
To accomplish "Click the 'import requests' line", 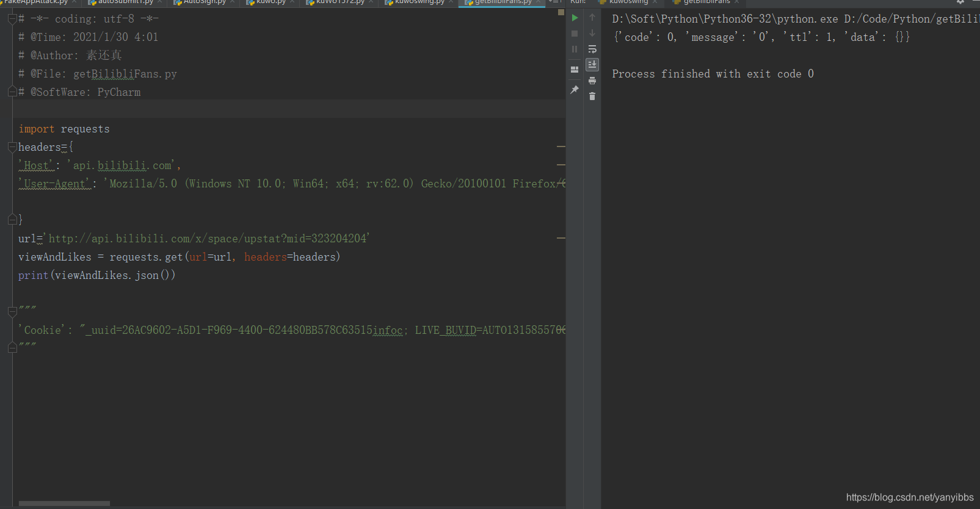I will [64, 129].
